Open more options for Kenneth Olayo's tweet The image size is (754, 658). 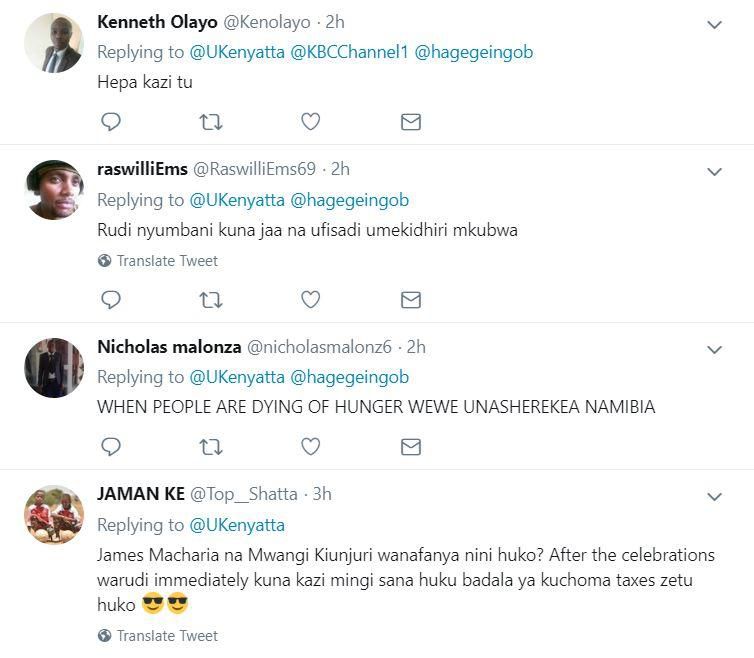click(x=714, y=25)
